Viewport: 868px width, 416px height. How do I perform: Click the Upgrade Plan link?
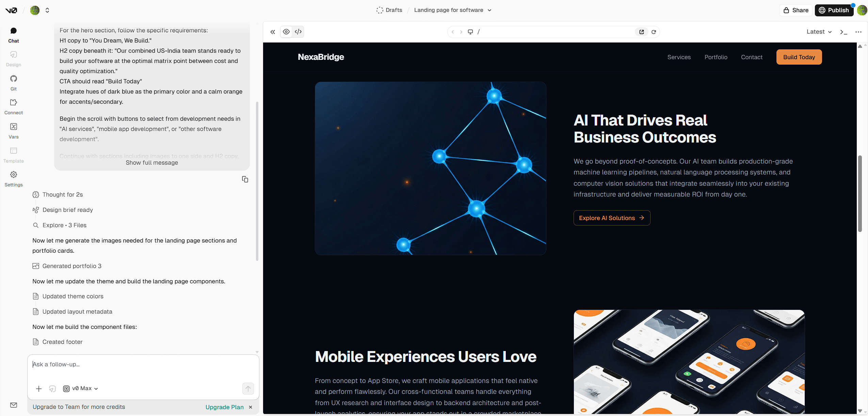224,407
